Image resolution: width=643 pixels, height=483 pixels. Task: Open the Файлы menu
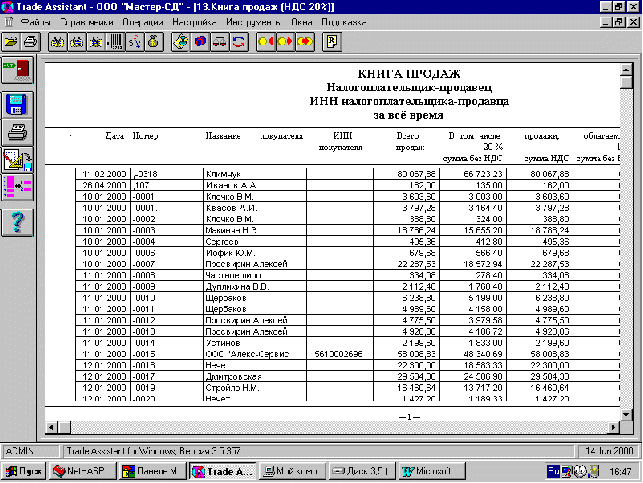tap(36, 22)
